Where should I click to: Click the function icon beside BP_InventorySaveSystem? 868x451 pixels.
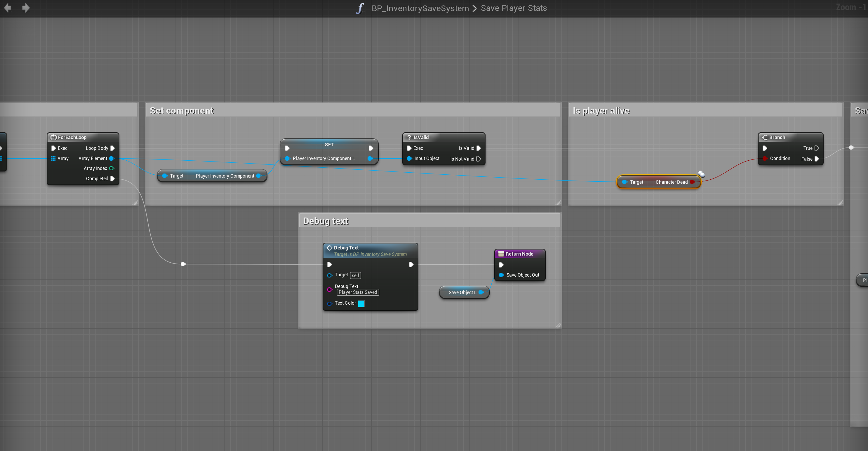[360, 8]
